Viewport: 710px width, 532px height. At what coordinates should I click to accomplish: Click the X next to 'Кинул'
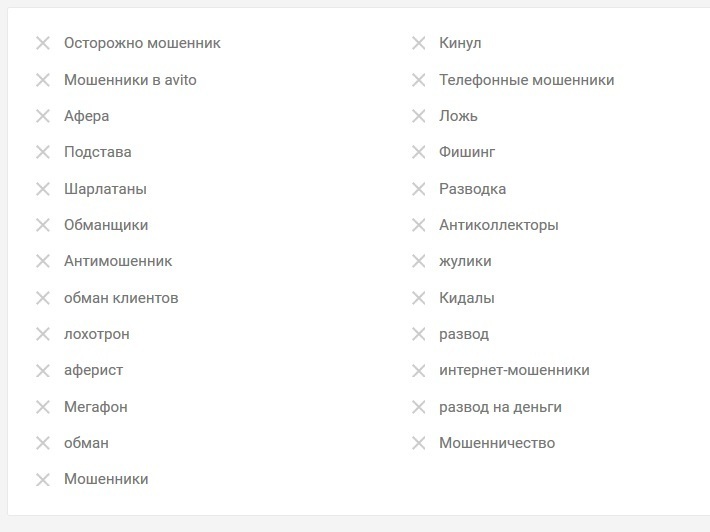coord(419,43)
